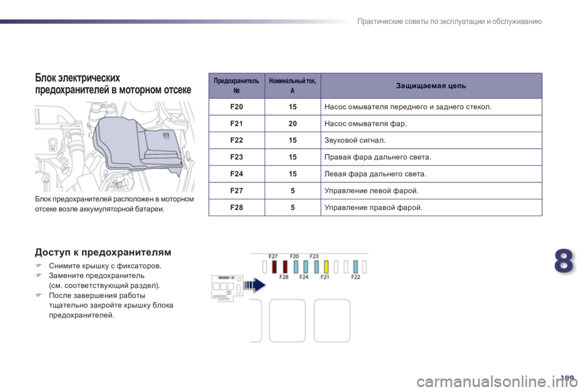
Task: Click table cell F23 in fuse column
Action: point(236,157)
